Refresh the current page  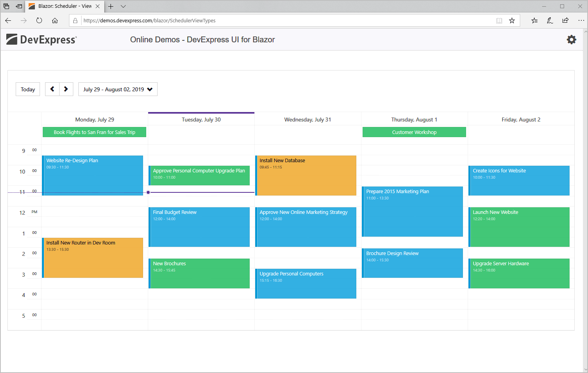[x=39, y=20]
